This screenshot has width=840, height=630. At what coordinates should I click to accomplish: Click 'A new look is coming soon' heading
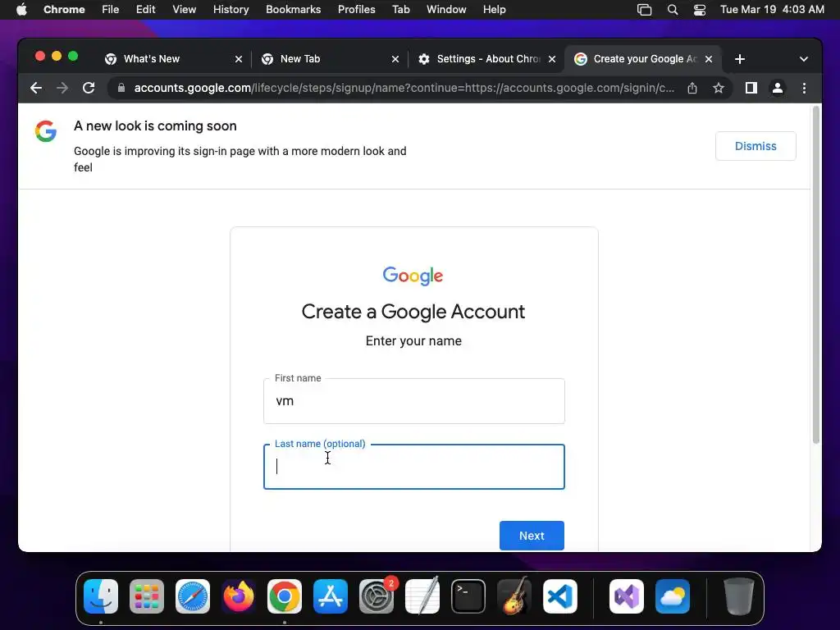[155, 126]
